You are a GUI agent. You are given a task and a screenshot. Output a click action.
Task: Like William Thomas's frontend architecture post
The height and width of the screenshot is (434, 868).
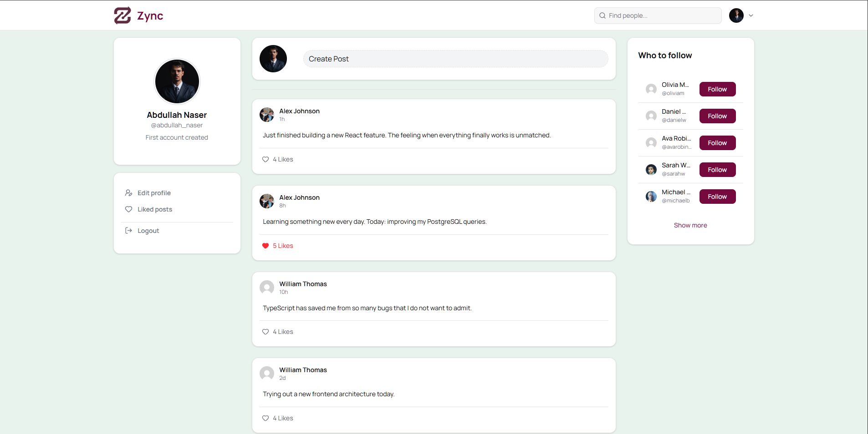pyautogui.click(x=266, y=418)
